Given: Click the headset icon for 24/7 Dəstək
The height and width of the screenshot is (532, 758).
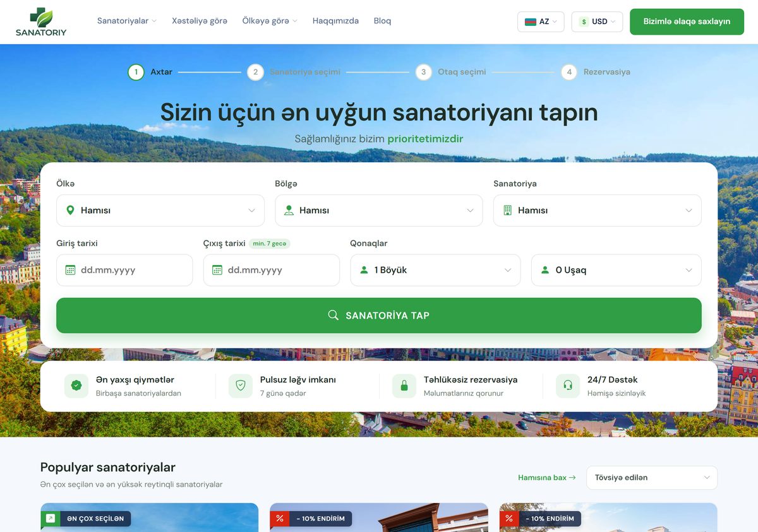Looking at the screenshot, I should (568, 386).
